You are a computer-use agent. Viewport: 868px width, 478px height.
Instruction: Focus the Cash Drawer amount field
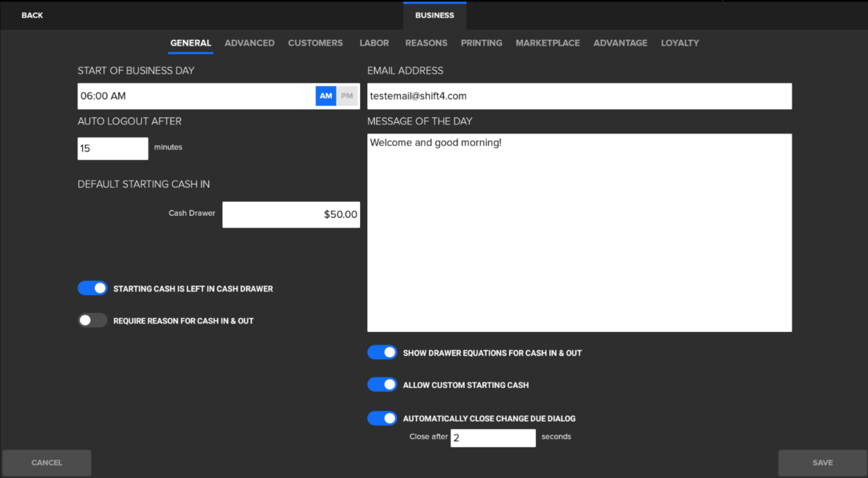(291, 215)
